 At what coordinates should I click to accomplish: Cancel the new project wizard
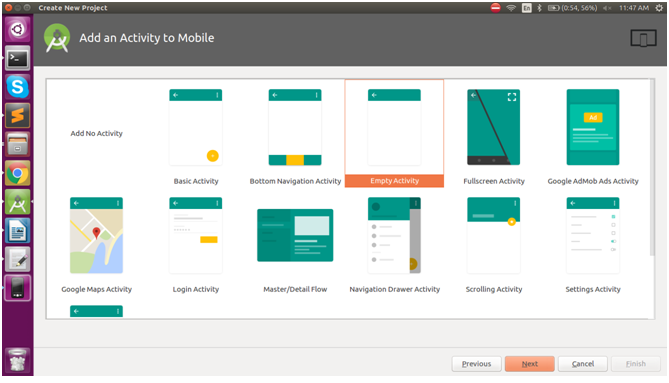click(x=582, y=364)
